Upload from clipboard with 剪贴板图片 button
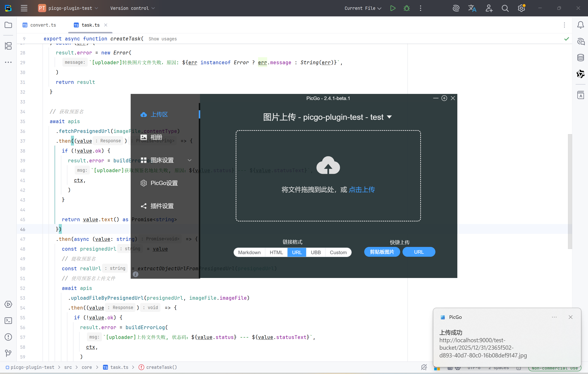The height and width of the screenshot is (374, 588). click(x=382, y=252)
